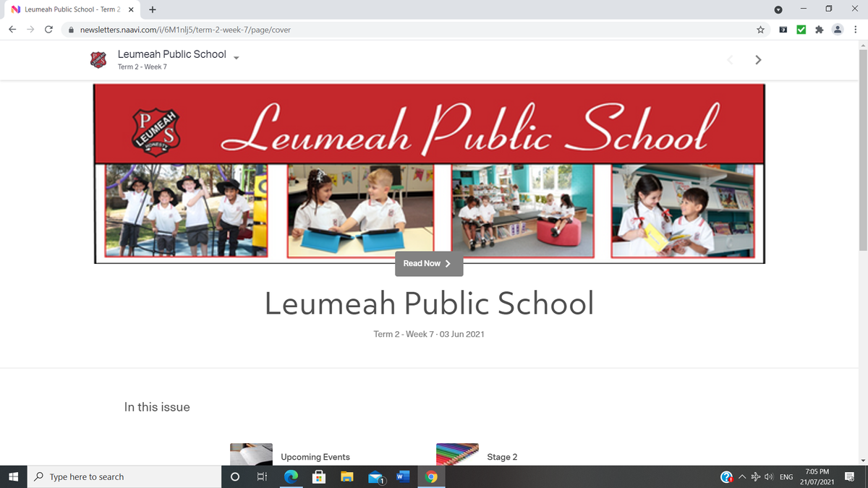This screenshot has width=868, height=488.
Task: Open Upcoming Events article link
Action: click(x=315, y=457)
